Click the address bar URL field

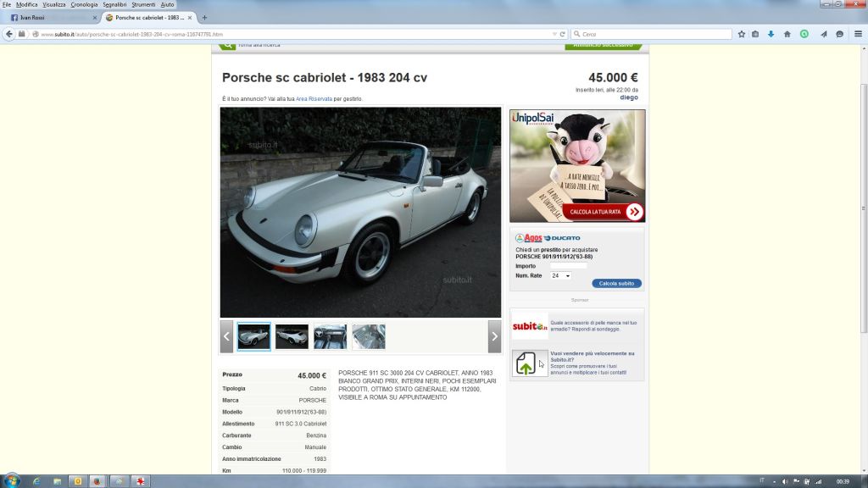point(293,34)
